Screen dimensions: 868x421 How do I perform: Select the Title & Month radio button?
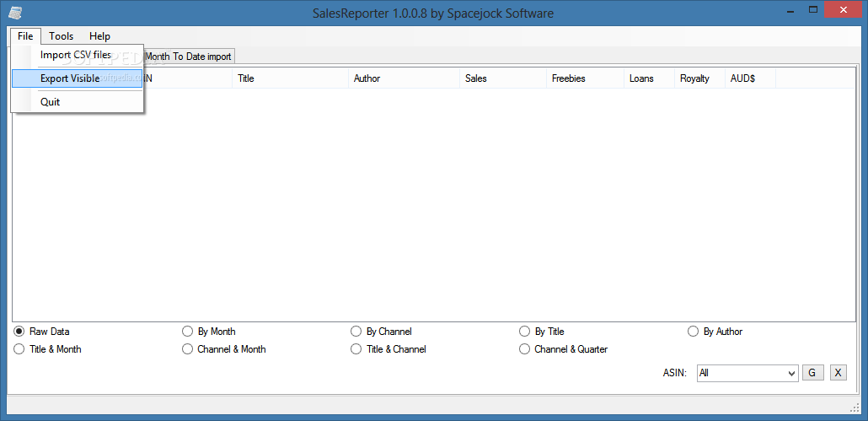(x=47, y=349)
